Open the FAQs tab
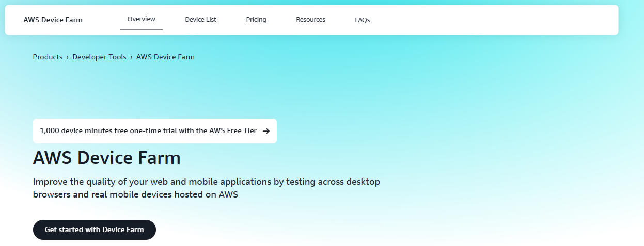The height and width of the screenshot is (246, 644). tap(362, 20)
